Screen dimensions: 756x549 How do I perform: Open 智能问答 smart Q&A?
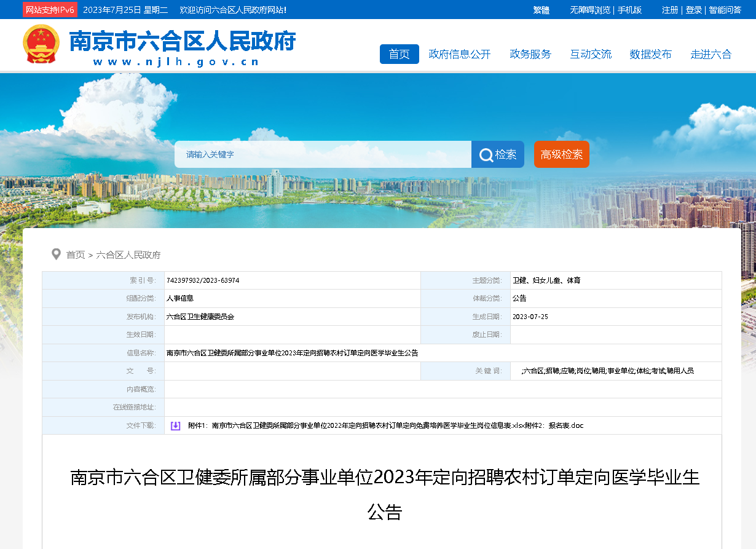click(725, 10)
